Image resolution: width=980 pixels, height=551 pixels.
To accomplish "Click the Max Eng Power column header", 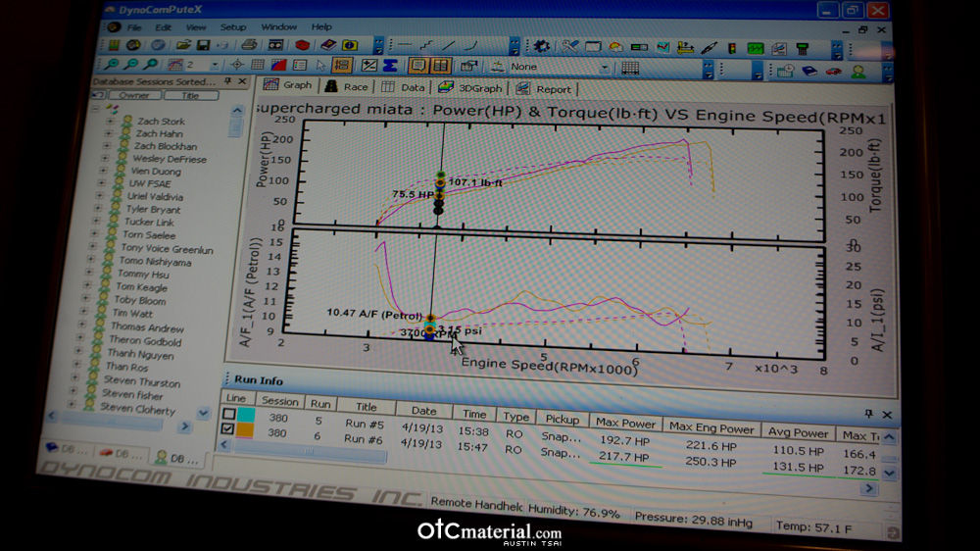I will pos(711,427).
